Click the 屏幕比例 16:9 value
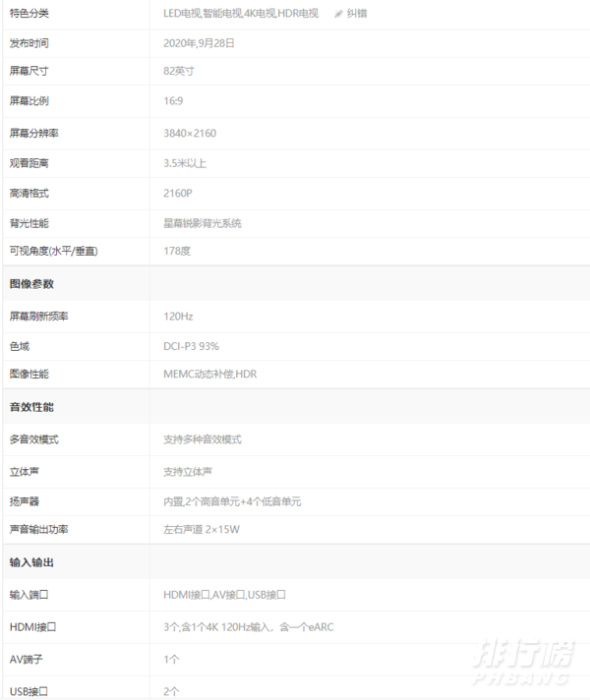Screen dimensions: 590x700 (x=174, y=101)
